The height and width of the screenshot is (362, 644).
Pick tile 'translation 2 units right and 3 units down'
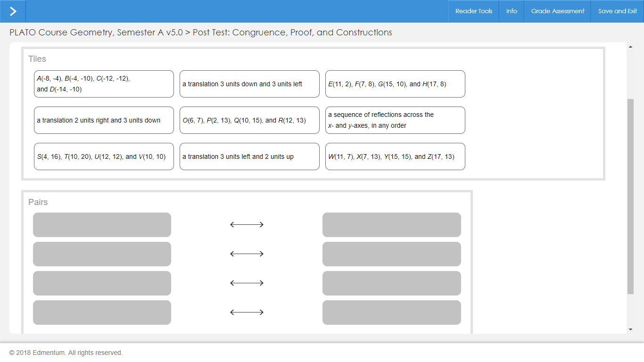[x=104, y=120]
